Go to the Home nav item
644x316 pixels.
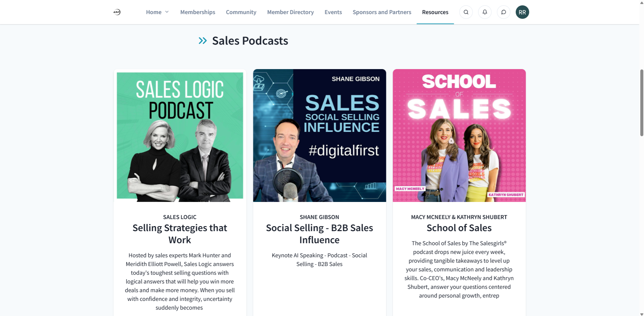pos(154,12)
